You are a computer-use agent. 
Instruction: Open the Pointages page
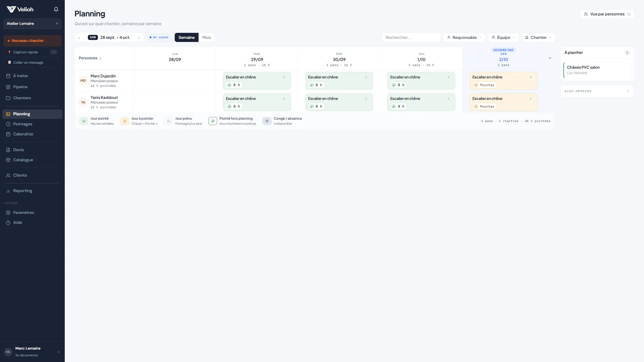pyautogui.click(x=32, y=124)
